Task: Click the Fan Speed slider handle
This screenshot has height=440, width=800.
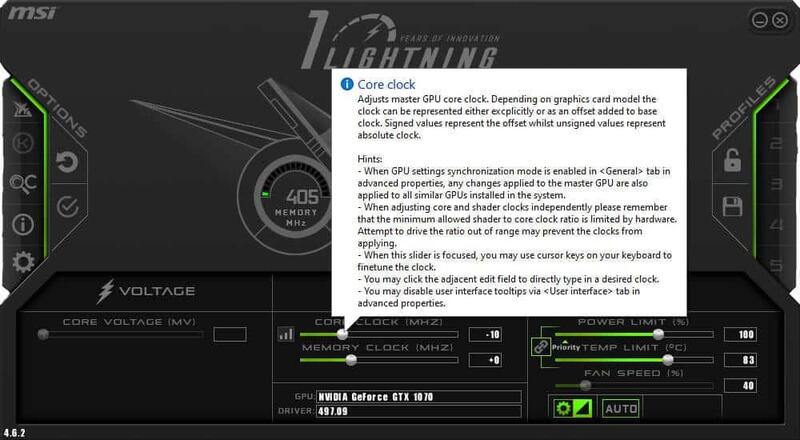Action: [x=586, y=385]
